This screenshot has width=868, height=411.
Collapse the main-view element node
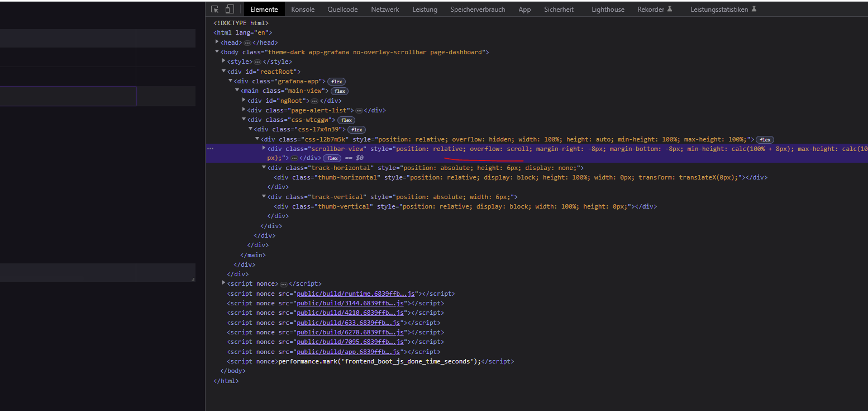coord(237,90)
